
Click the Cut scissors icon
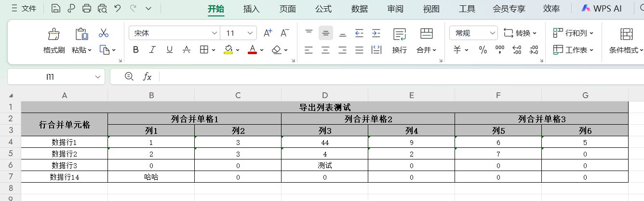click(x=103, y=33)
